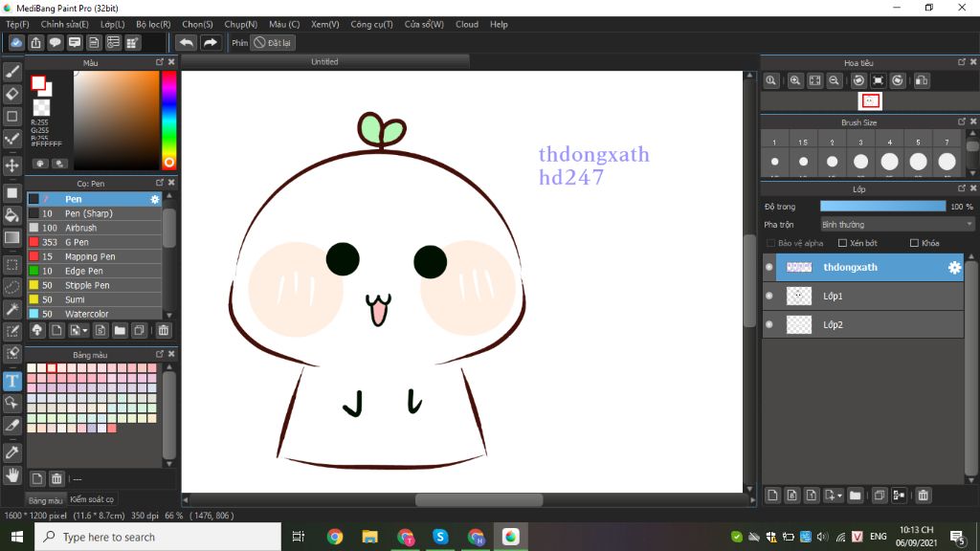The height and width of the screenshot is (551, 980).
Task: Select the Hand tool
Action: [11, 476]
